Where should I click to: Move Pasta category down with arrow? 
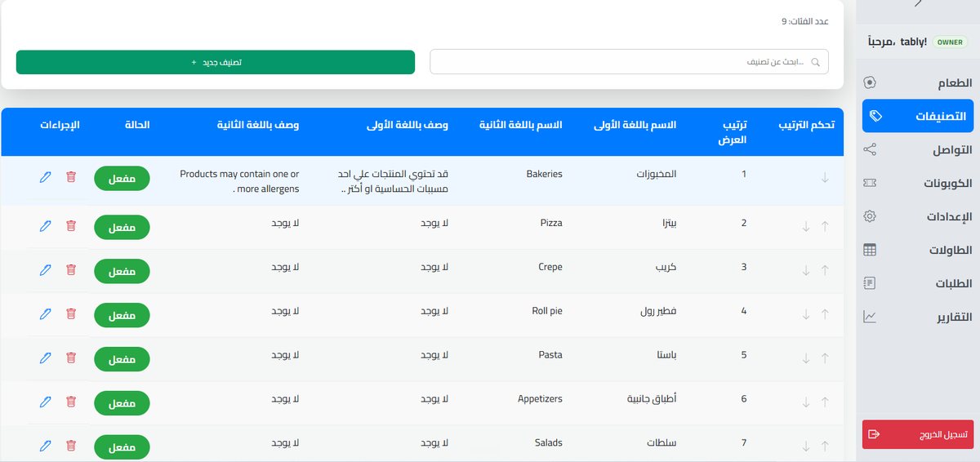tap(806, 359)
